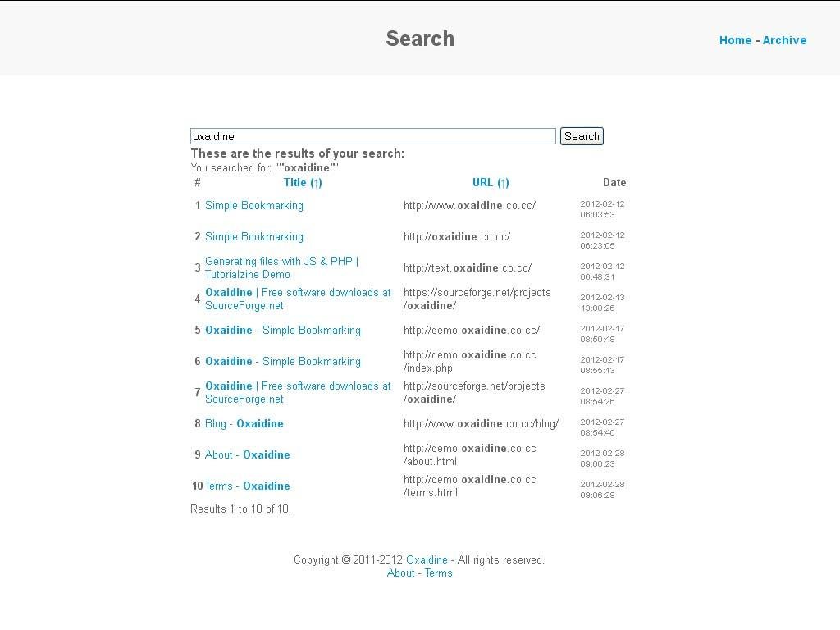Open result 2 at http://oxaidine.co.cc/
Image resolution: width=840 pixels, height=630 pixels.
click(253, 236)
